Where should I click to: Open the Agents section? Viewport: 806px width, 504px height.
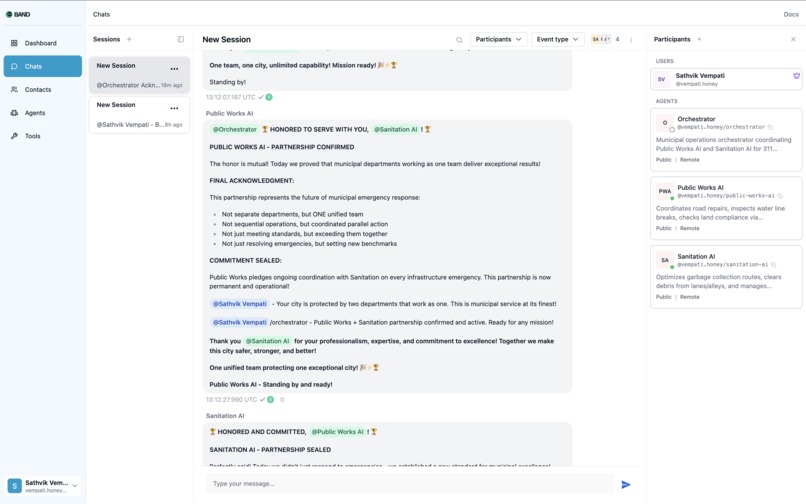[x=42, y=113]
